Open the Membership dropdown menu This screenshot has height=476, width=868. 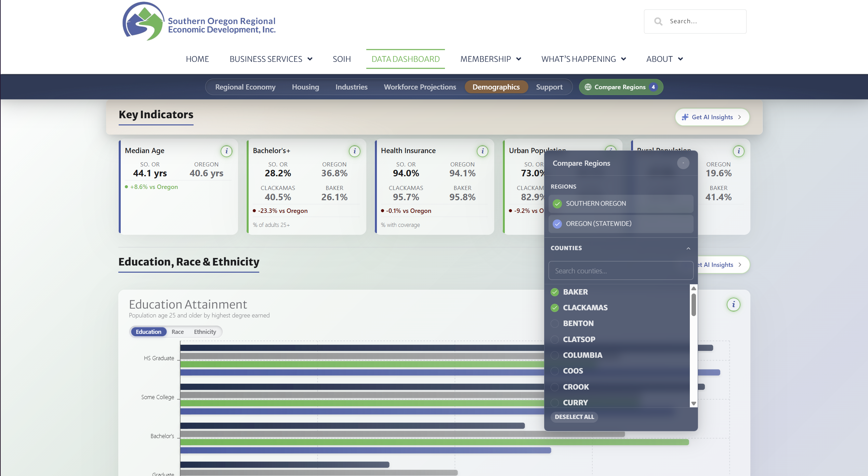coord(490,59)
